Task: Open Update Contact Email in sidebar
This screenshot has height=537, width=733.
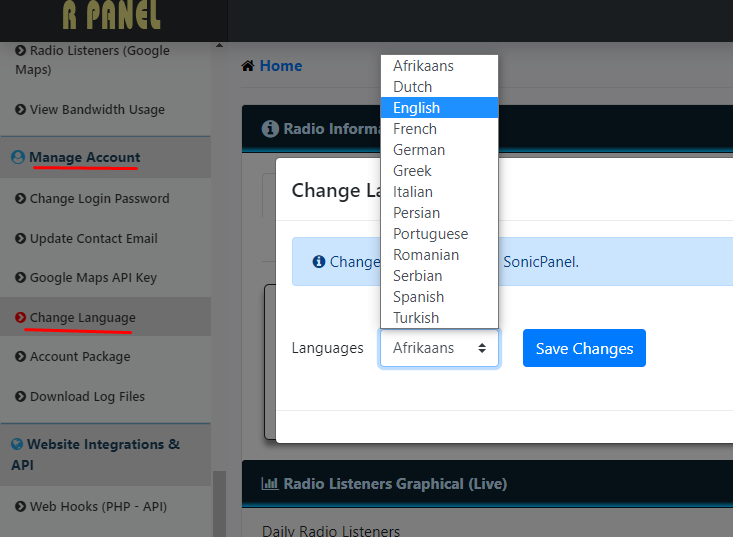Action: tap(93, 239)
